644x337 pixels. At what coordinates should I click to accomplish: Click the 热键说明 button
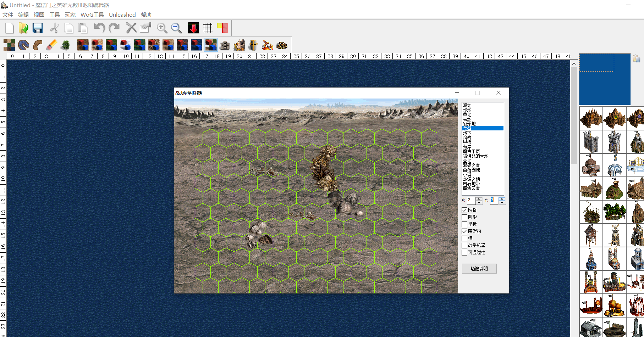click(479, 269)
